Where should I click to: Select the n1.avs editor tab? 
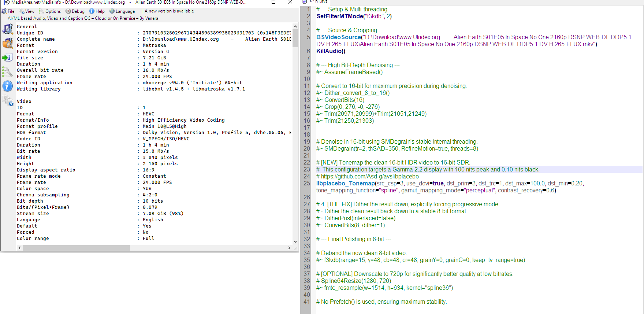321,2
